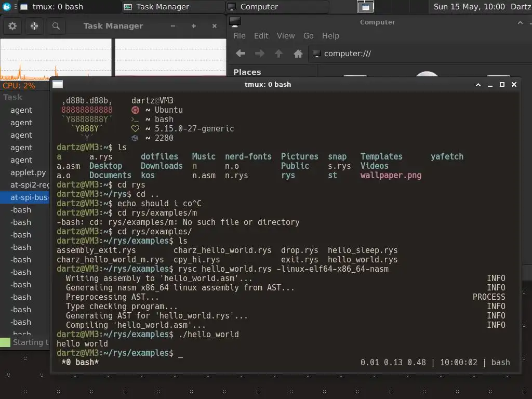Click the CPU: 2% label
This screenshot has height=399, width=532.
coord(19,86)
